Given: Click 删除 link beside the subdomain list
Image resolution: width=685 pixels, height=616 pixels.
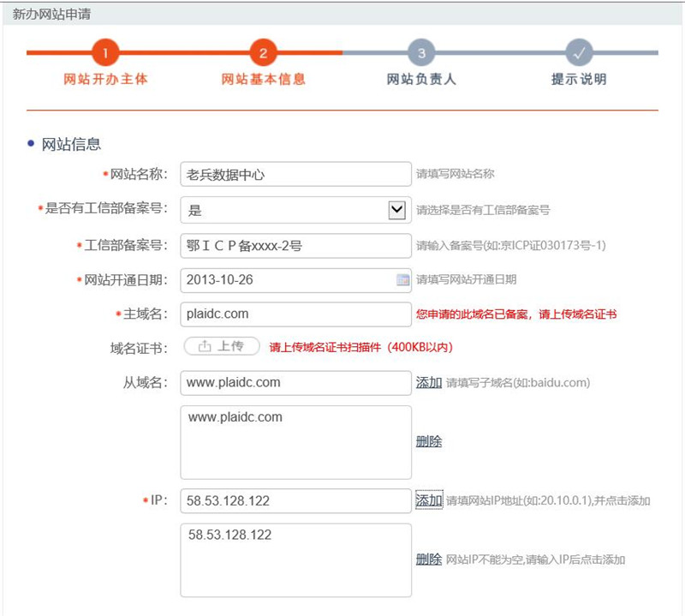Looking at the screenshot, I should 429,441.
